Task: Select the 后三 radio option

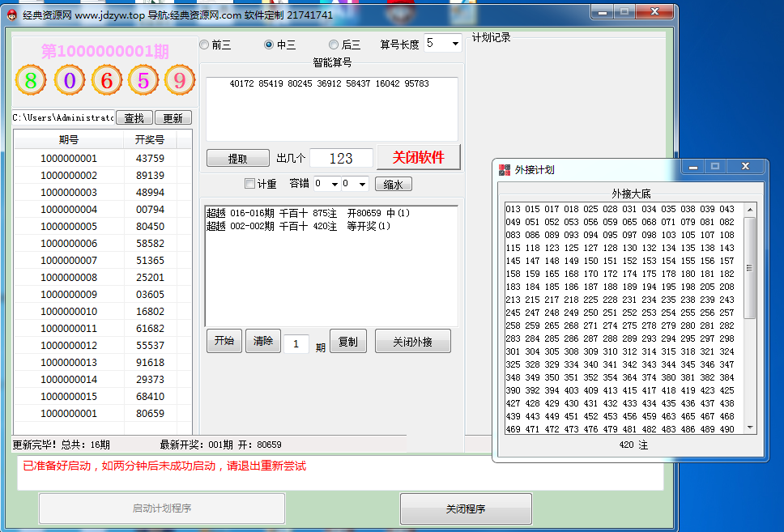Action: 334,45
